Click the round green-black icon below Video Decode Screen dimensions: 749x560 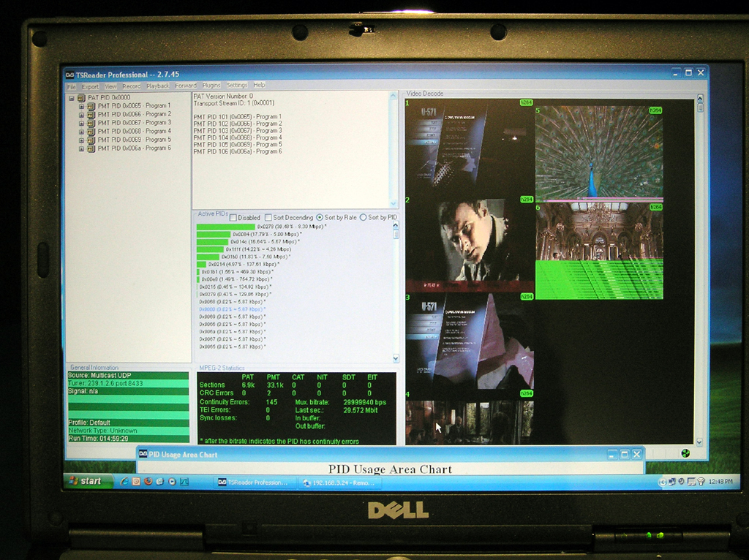click(x=685, y=453)
